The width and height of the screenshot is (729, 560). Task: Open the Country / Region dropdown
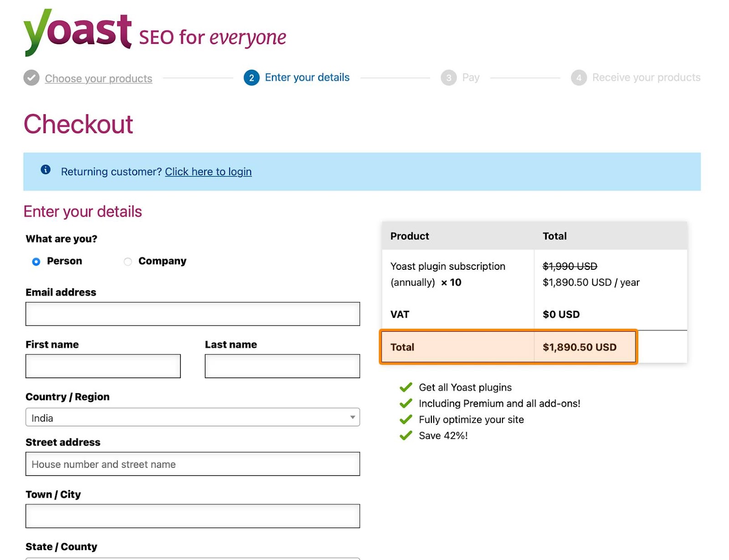coord(192,417)
